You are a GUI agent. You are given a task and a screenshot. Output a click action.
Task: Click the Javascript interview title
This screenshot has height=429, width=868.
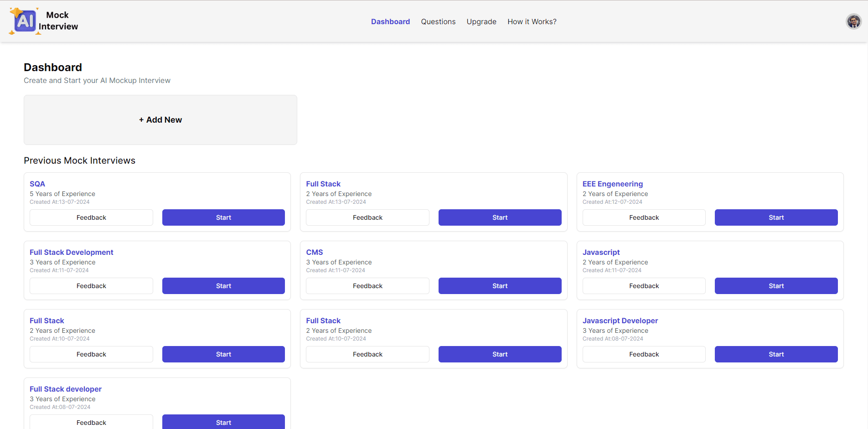point(601,252)
